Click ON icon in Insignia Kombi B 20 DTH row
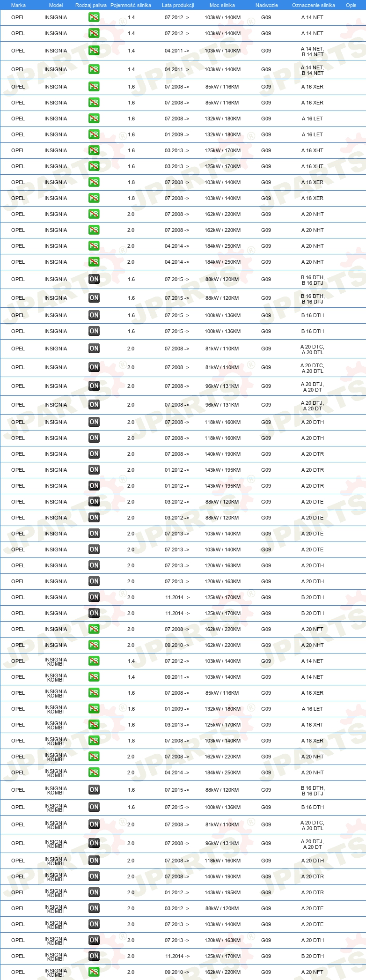This screenshot has width=366, height=980. pos(94,956)
